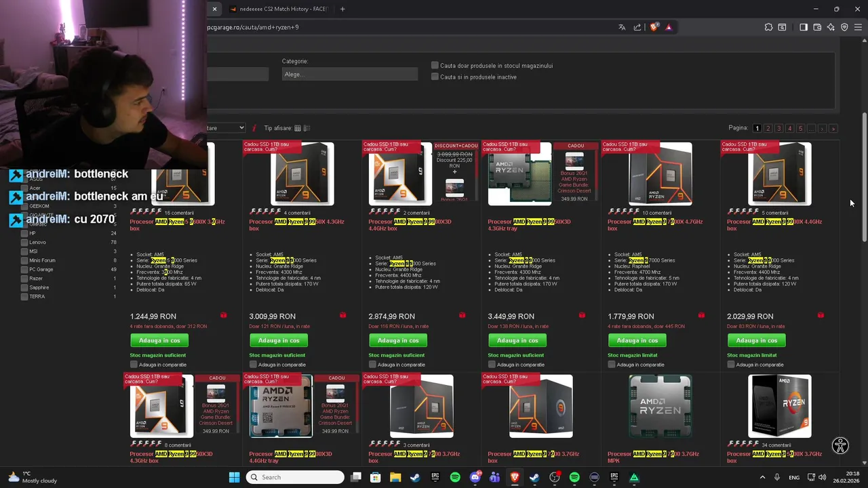868x488 pixels.
Task: Open the Leo AI sparkle icon
Action: coord(831,27)
